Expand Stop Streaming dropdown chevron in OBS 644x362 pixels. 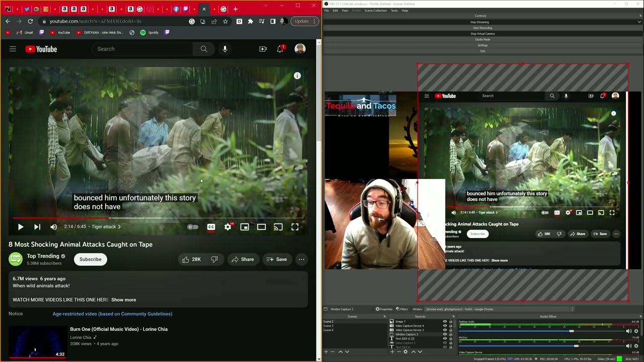click(x=640, y=22)
